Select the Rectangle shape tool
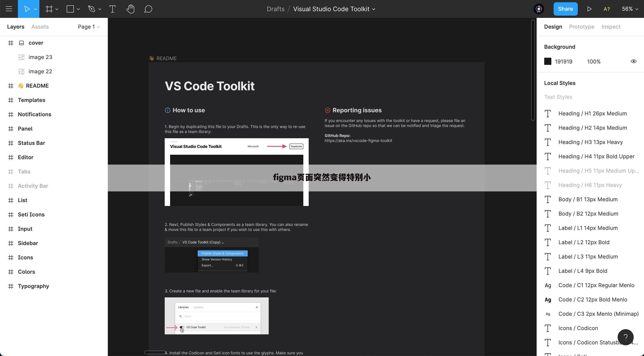Image resolution: width=644 pixels, height=356 pixels. (x=70, y=9)
